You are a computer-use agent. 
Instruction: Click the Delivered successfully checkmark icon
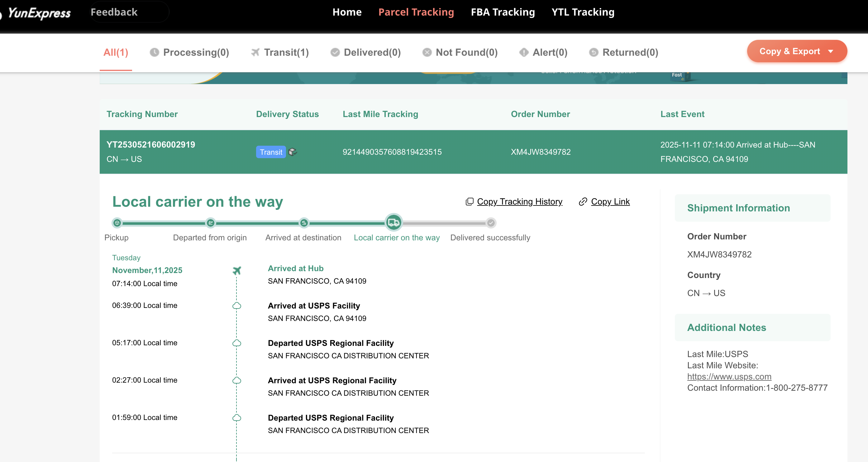491,223
